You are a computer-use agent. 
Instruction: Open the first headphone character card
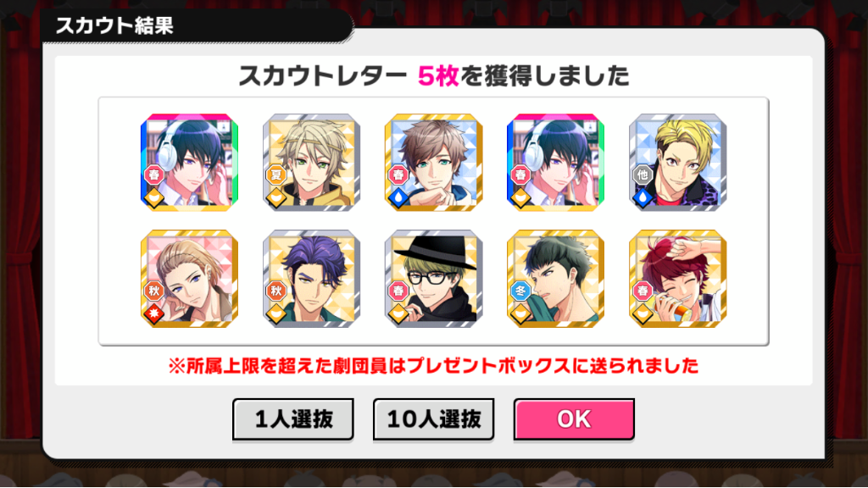(189, 162)
